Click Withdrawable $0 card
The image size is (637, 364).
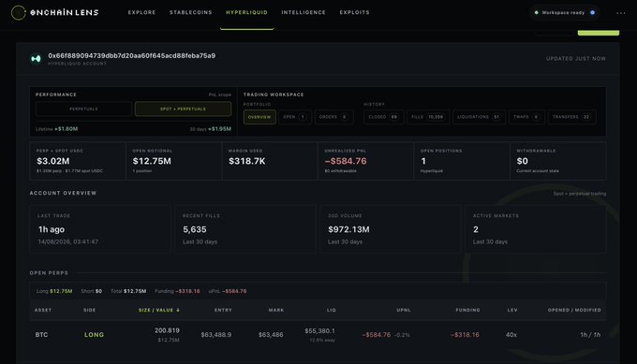(x=558, y=161)
